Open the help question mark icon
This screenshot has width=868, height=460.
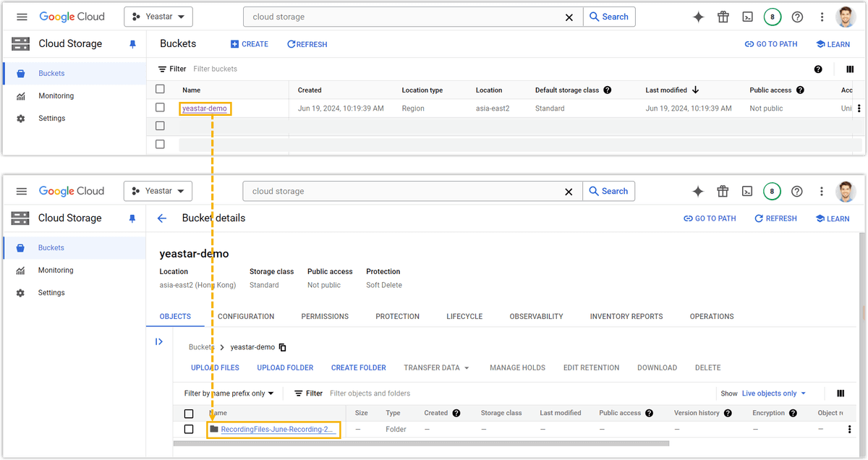click(796, 17)
